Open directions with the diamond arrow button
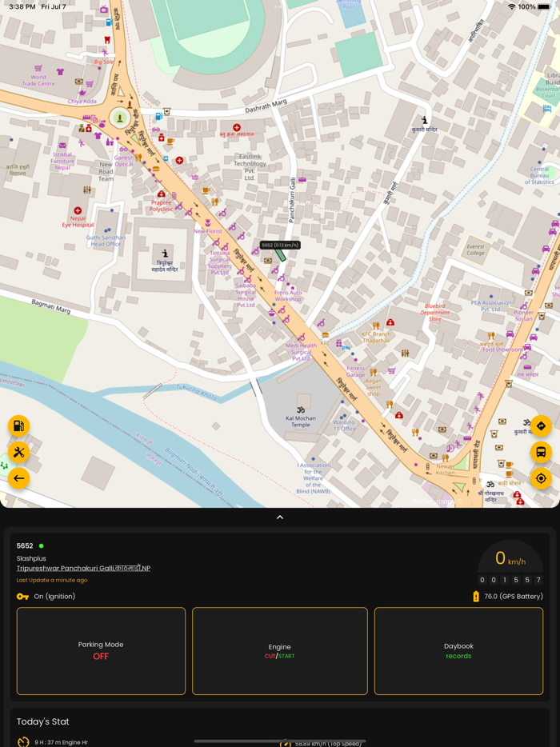This screenshot has width=560, height=747. pos(541,426)
